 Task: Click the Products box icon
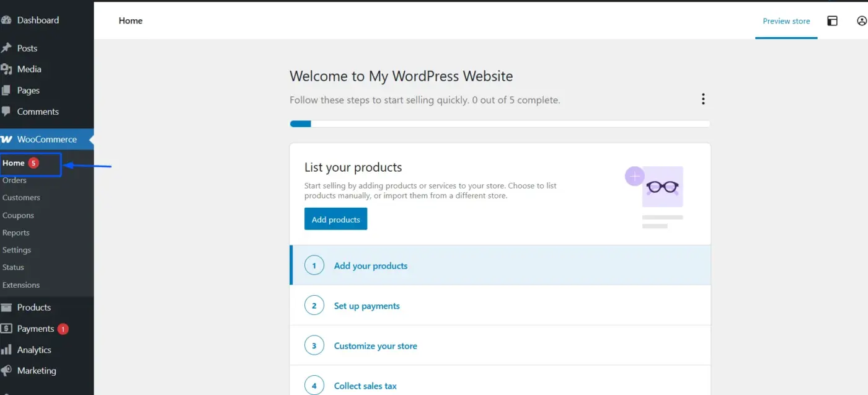[x=6, y=307]
